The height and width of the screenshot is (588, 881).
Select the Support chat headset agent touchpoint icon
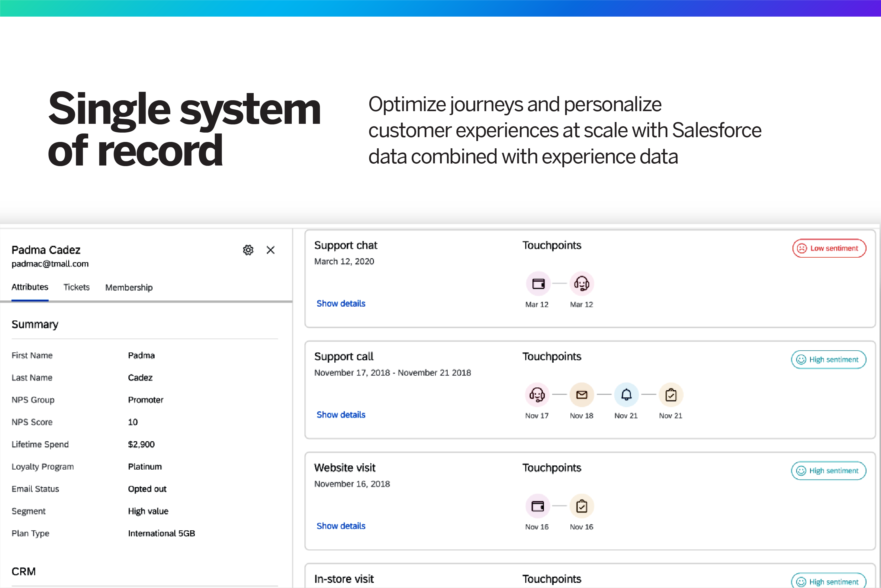click(x=582, y=284)
